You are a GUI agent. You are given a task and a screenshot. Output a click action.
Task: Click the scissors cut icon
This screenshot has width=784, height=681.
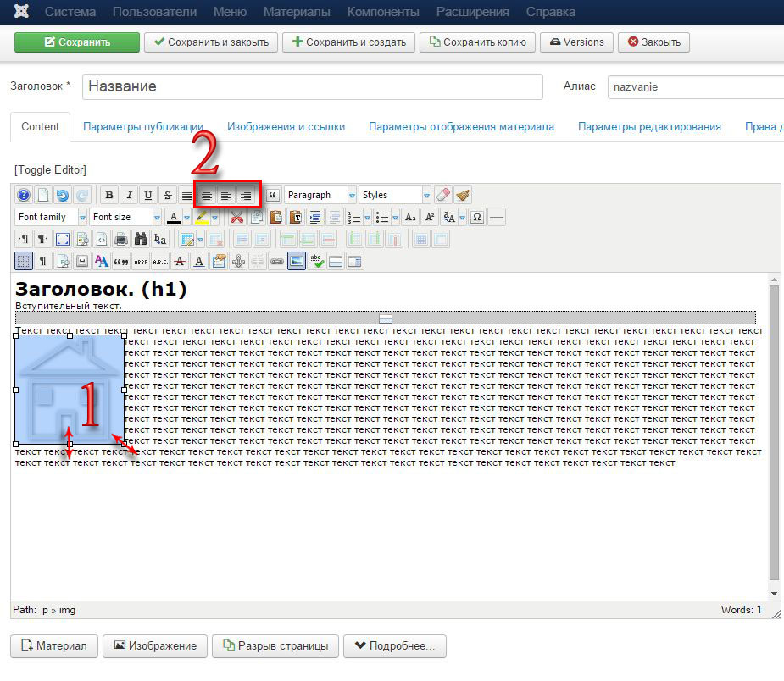click(x=237, y=218)
